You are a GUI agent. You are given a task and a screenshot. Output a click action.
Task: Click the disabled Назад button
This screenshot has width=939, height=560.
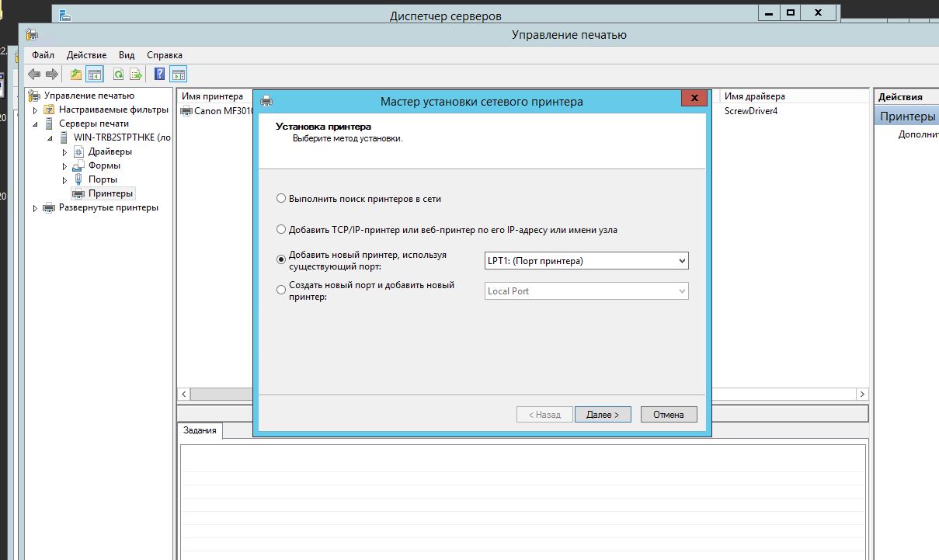point(544,415)
